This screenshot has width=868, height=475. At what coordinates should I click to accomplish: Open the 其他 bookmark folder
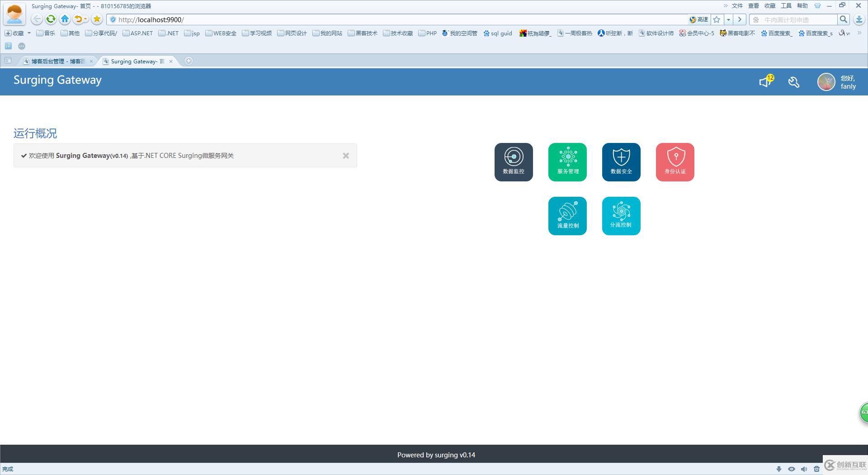pos(70,33)
